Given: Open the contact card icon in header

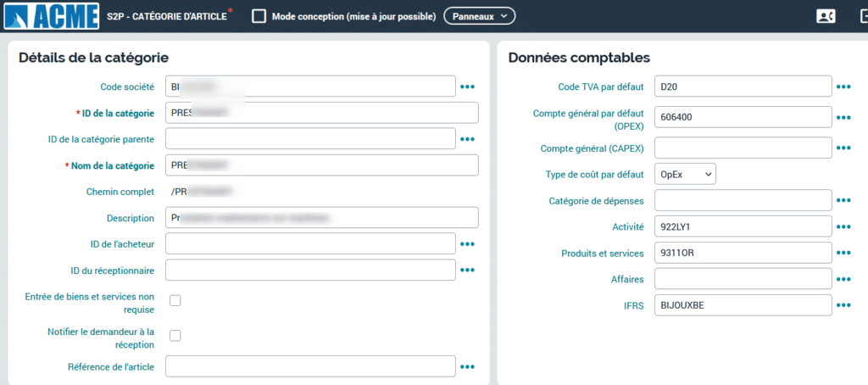Looking at the screenshot, I should (825, 16).
